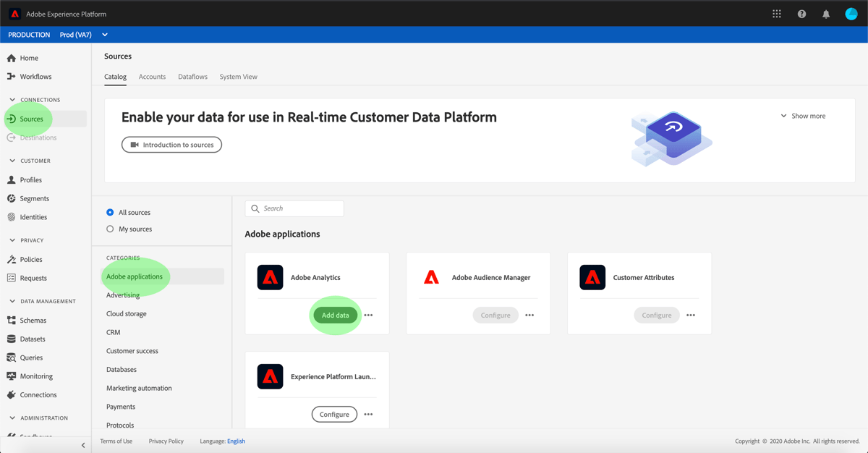Viewport: 868px width, 453px height.
Task: Open the Dataflows tab
Action: point(192,76)
